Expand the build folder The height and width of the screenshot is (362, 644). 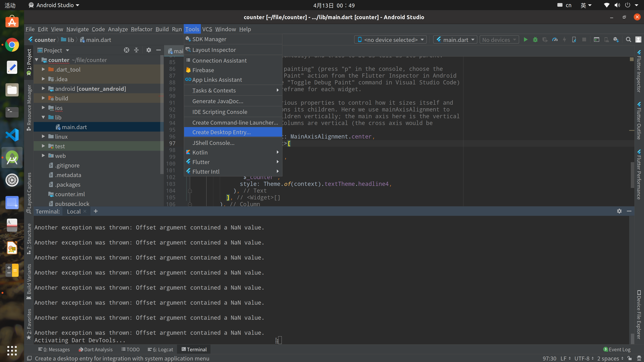click(43, 98)
